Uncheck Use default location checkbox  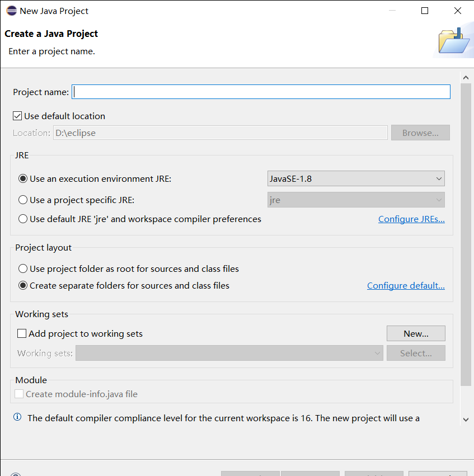[17, 116]
